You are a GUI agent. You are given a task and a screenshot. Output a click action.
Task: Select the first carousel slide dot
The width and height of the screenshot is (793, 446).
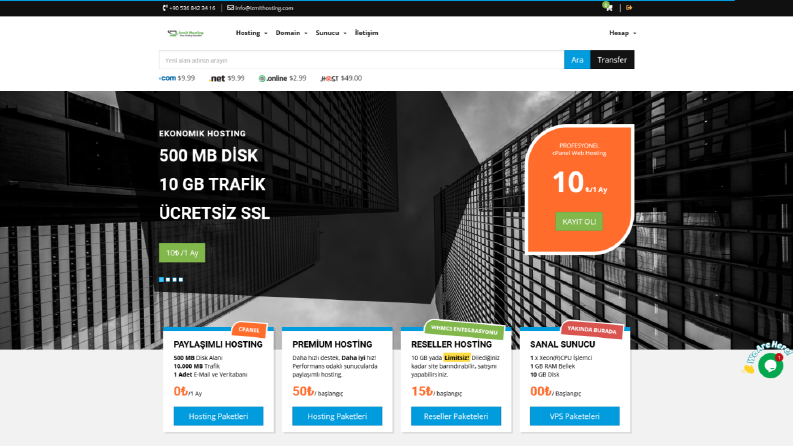coord(161,280)
